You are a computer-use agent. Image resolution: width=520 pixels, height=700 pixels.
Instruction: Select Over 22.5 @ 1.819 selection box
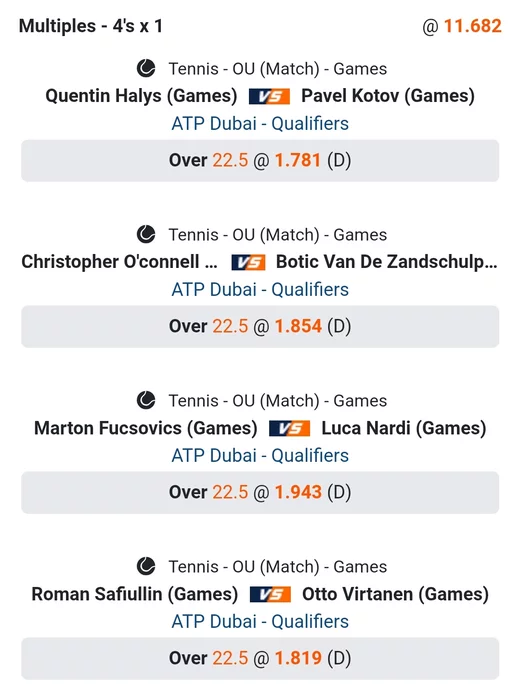tap(260, 659)
